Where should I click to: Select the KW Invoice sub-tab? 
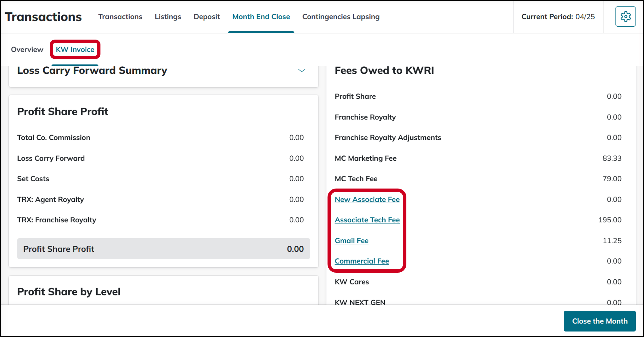[x=75, y=50]
